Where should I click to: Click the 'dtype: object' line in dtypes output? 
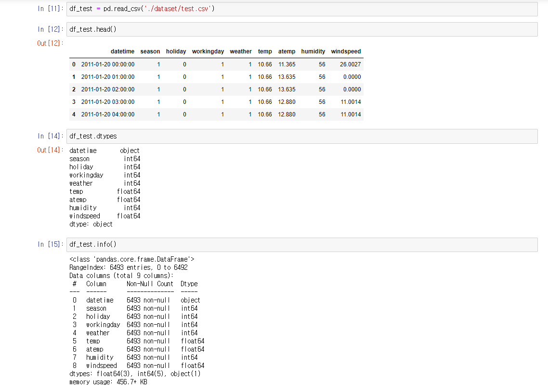[90, 224]
